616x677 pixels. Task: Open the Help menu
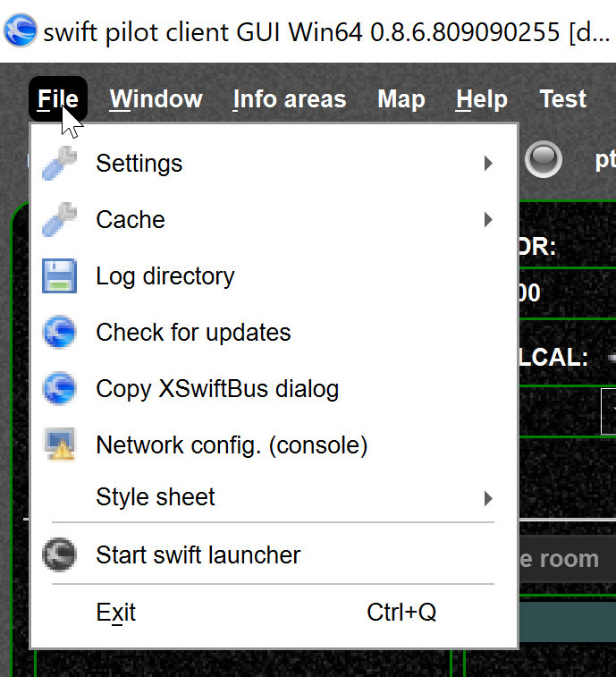click(x=482, y=99)
